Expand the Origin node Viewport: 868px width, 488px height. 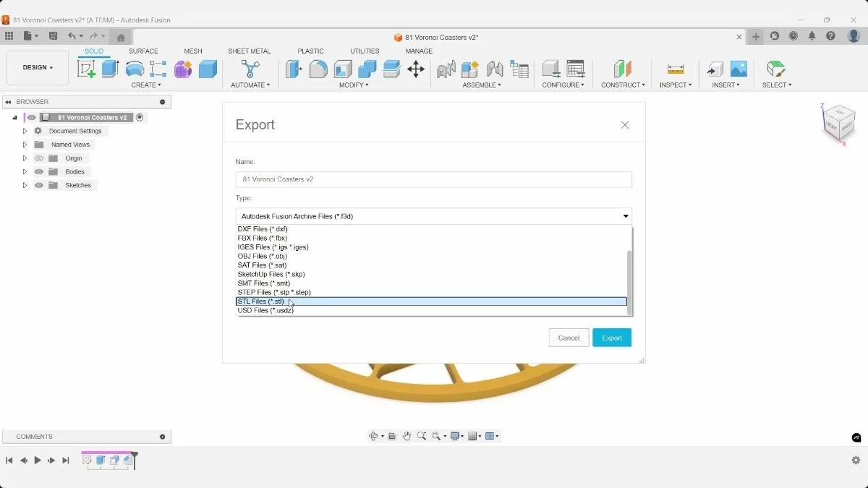[x=25, y=158]
